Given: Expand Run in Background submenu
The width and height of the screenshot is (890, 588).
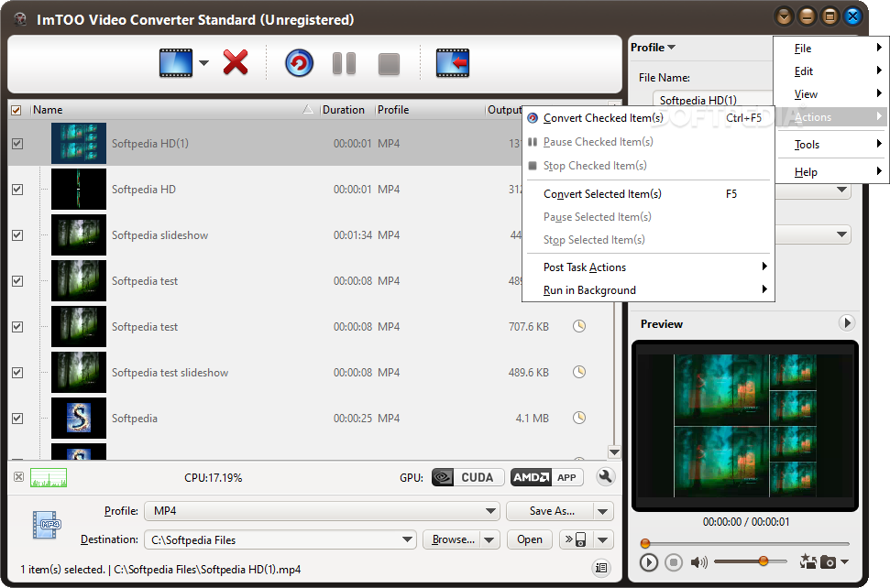Looking at the screenshot, I should [648, 289].
